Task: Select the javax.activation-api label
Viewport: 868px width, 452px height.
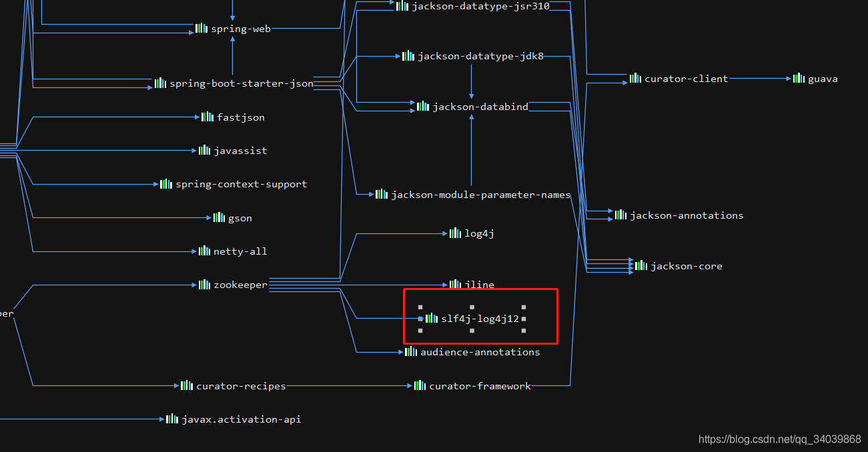Action: [242, 419]
